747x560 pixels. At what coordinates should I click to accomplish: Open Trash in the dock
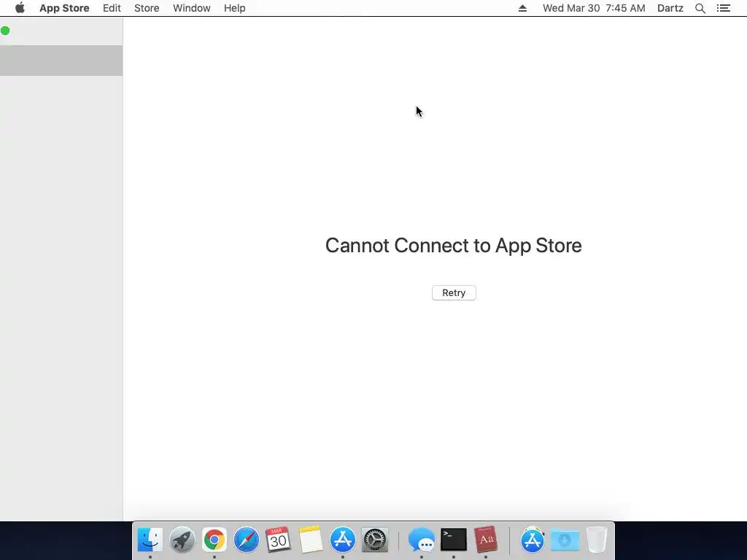click(x=597, y=540)
